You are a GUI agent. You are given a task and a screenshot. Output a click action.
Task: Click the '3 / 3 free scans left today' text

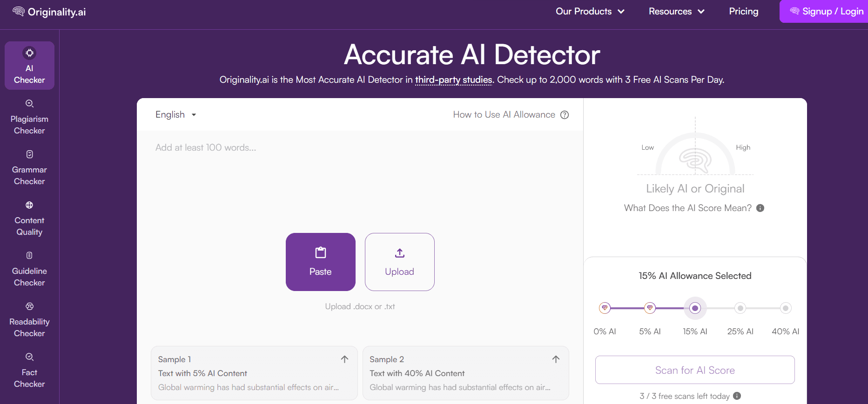(685, 396)
